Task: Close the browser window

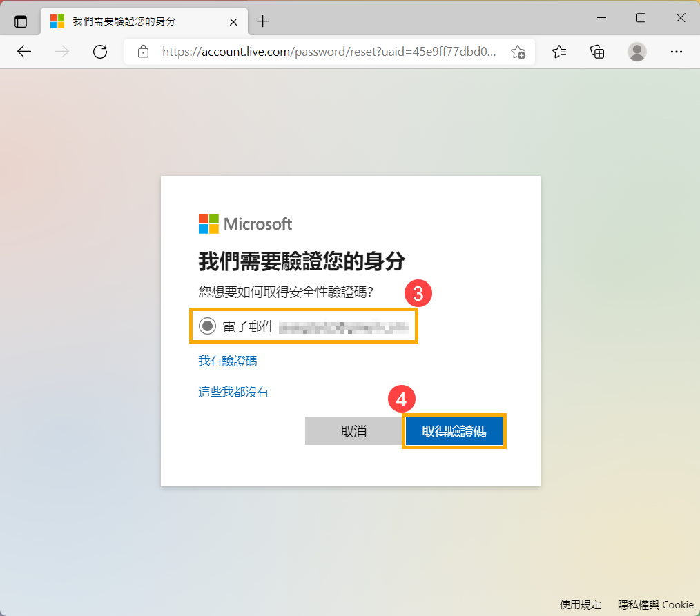Action: [x=681, y=18]
